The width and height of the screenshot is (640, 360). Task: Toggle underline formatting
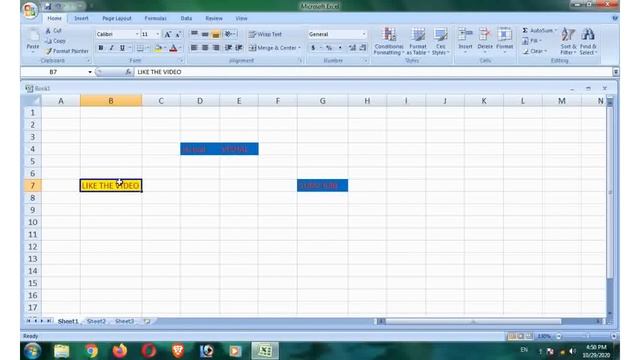pyautogui.click(x=122, y=48)
